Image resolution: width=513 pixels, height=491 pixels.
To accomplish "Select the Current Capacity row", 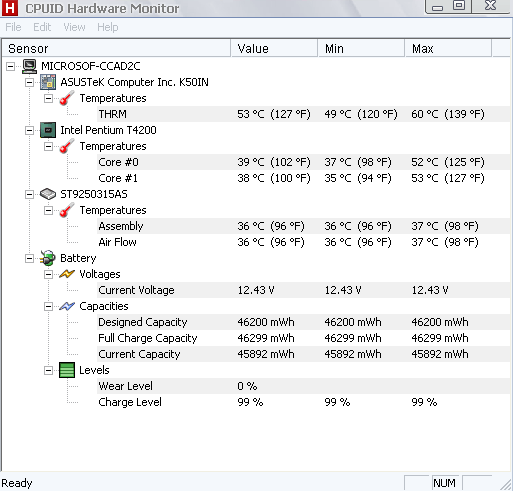I will pyautogui.click(x=303, y=354).
